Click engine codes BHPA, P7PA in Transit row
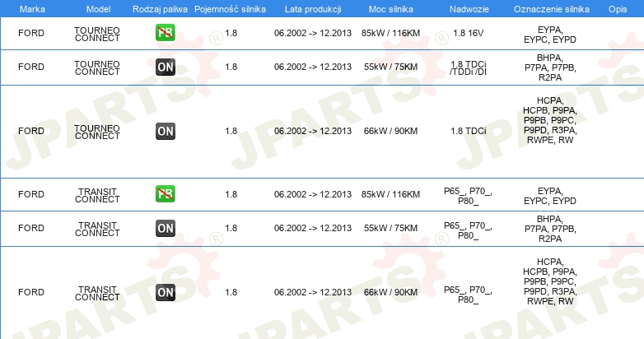Image resolution: width=644 pixels, height=339 pixels. [550, 229]
